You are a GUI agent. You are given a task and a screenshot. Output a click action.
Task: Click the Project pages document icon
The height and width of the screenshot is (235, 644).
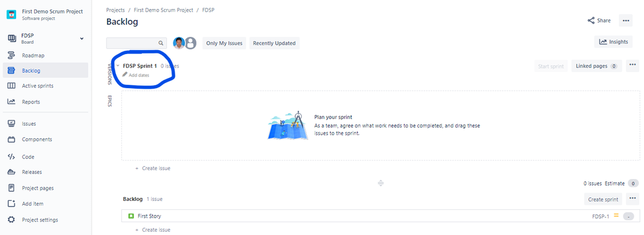[11, 188]
